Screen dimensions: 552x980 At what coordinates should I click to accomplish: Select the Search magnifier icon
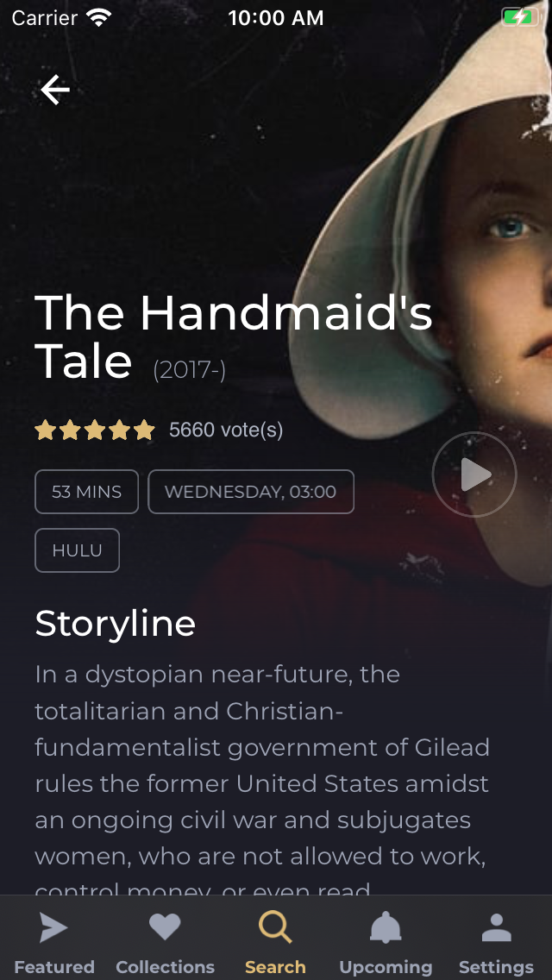(276, 927)
